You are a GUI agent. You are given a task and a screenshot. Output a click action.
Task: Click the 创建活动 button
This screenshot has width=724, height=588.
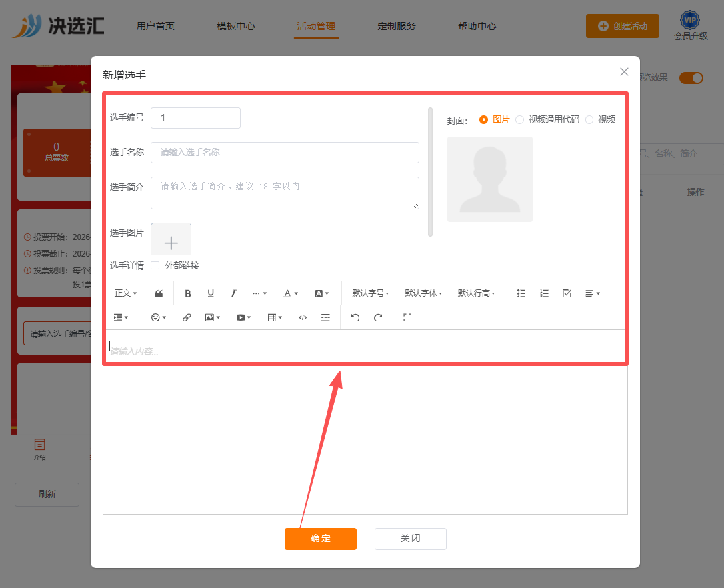(x=623, y=26)
